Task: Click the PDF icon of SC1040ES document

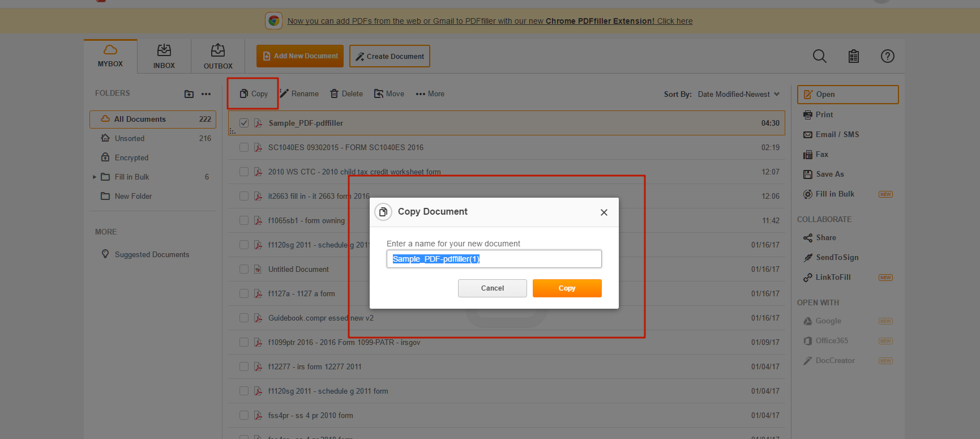Action: click(258, 147)
